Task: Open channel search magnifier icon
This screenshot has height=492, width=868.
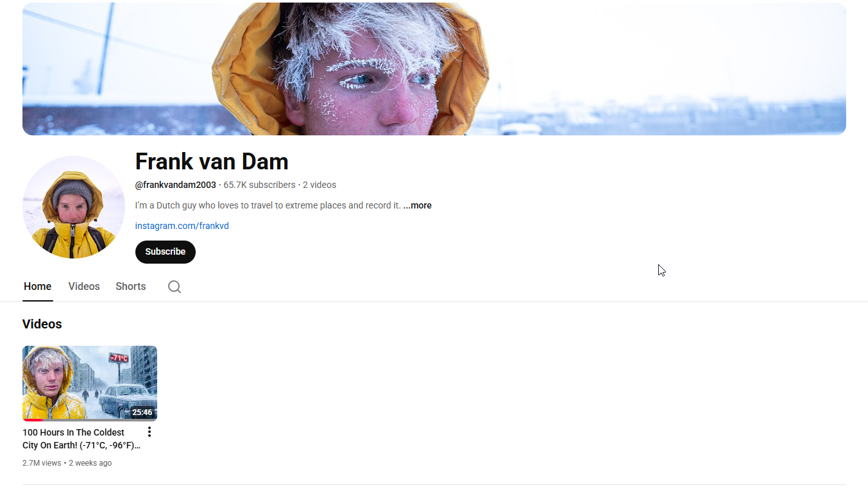Action: (x=174, y=287)
